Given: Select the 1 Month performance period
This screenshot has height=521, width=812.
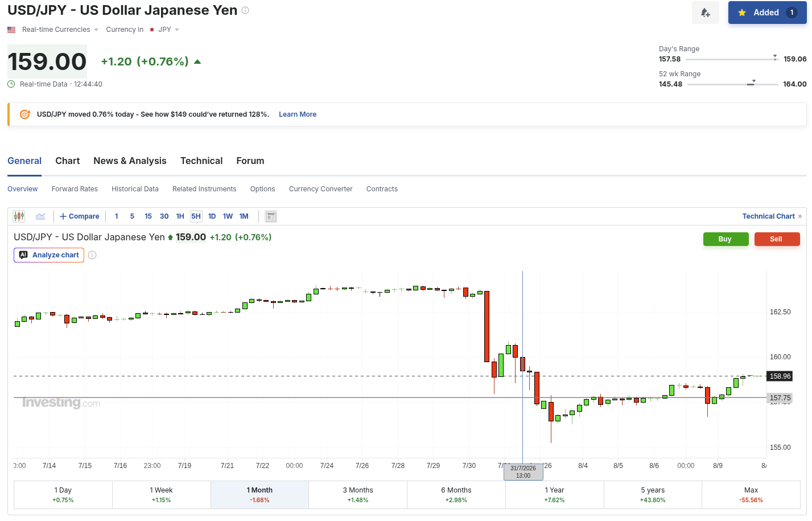Looking at the screenshot, I should click(259, 495).
